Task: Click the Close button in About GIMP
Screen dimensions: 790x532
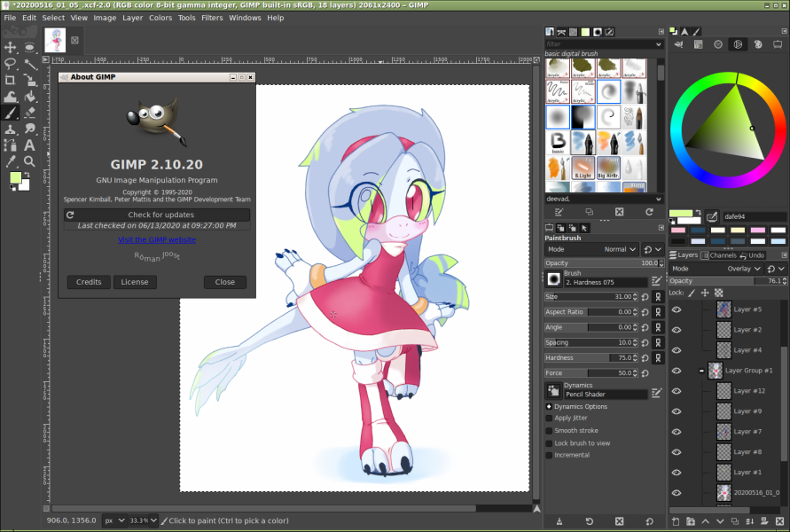Action: click(224, 282)
